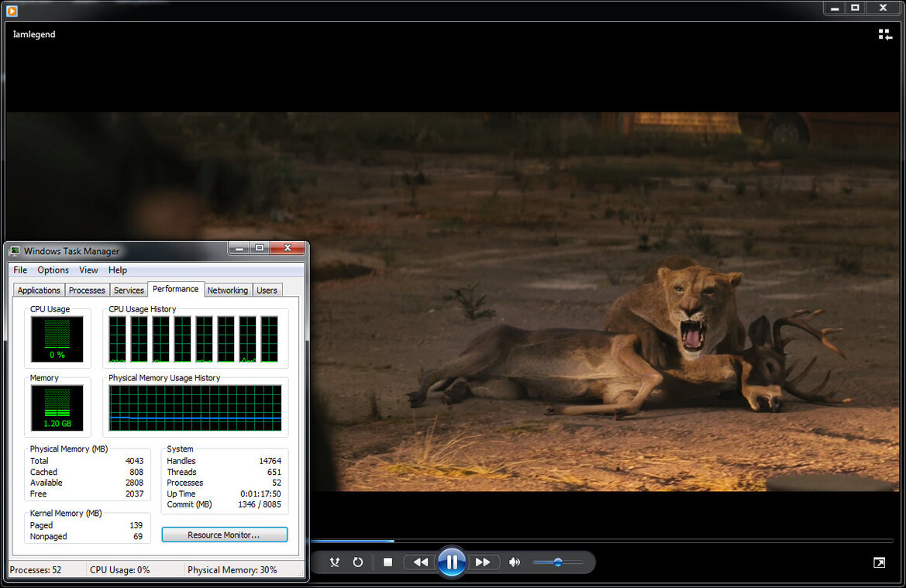Click the seek progress bar
Image resolution: width=906 pixels, height=588 pixels.
pyautogui.click(x=601, y=542)
